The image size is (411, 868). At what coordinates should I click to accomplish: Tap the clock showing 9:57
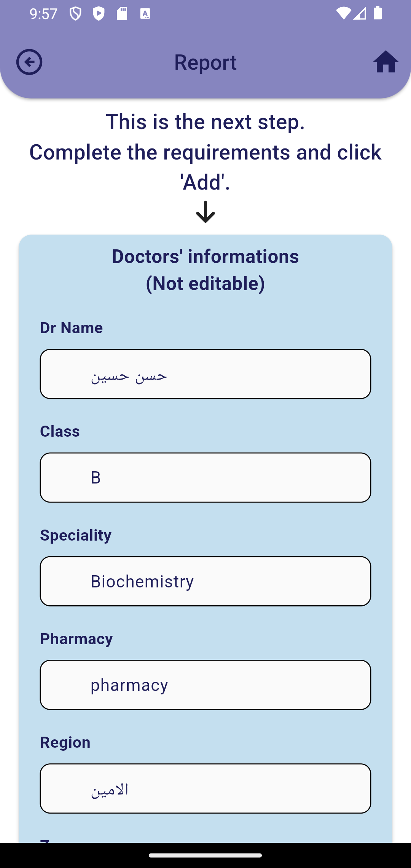tap(43, 14)
